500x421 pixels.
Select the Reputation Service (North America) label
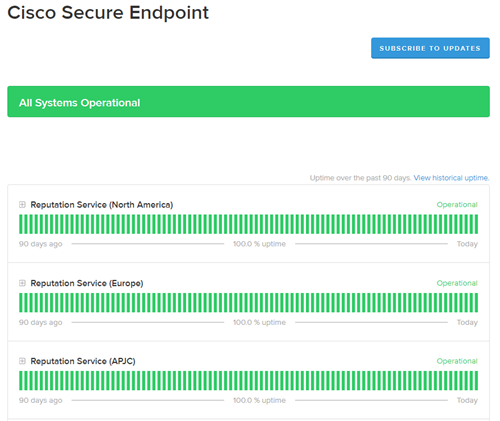102,205
